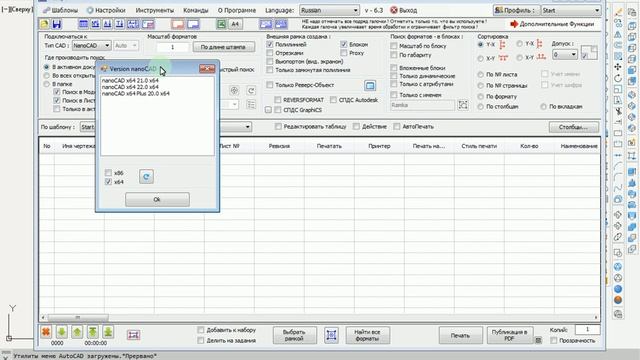Click the move-cross icon in right CAD toolbar

pyautogui.click(x=618, y=67)
